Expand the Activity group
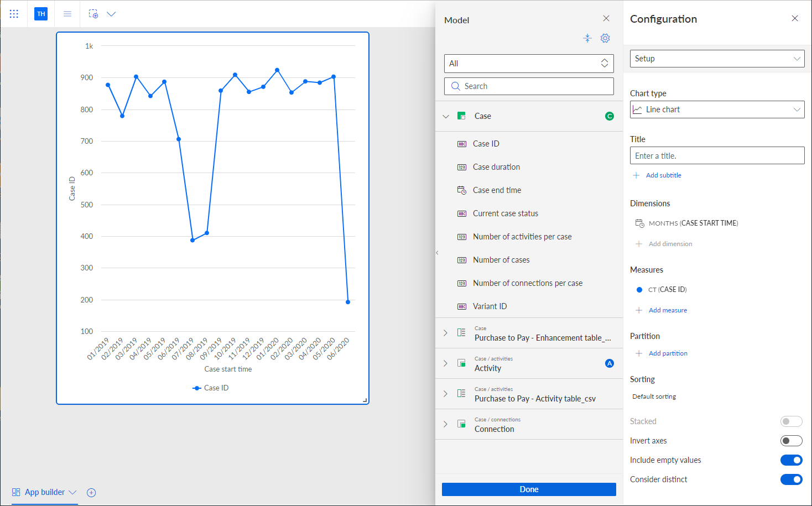812x506 pixels. (445, 363)
